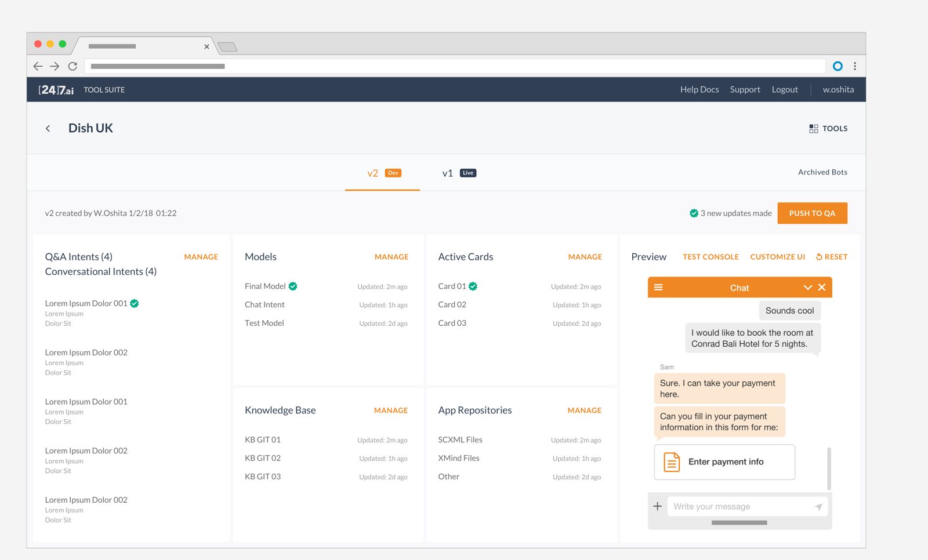Go back using the Dish UK arrow
This screenshot has width=928, height=560.
48,129
